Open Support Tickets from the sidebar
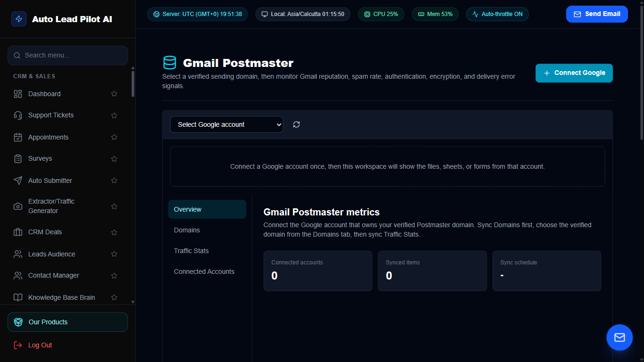 pyautogui.click(x=51, y=115)
